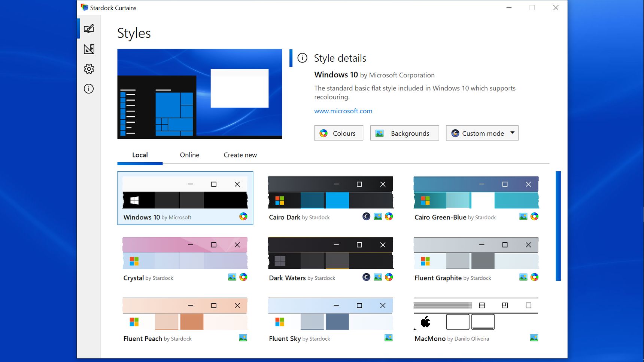Click the 'MacMono by Danilo Oliveira' label

452,338
